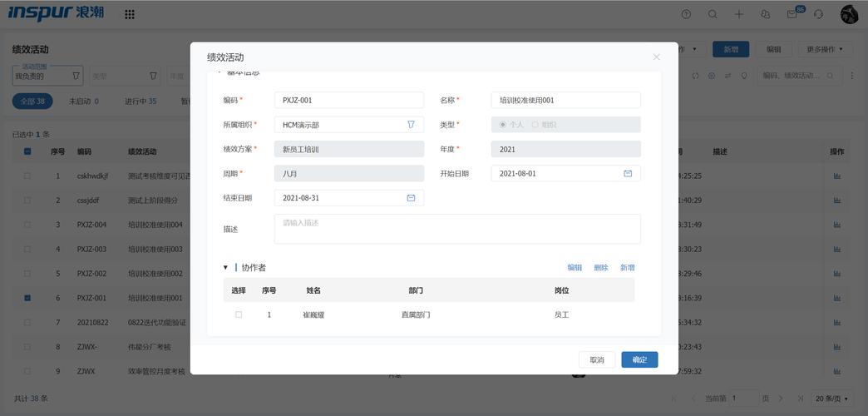
Task: Click the blue 新增 button in background
Action: (x=731, y=49)
